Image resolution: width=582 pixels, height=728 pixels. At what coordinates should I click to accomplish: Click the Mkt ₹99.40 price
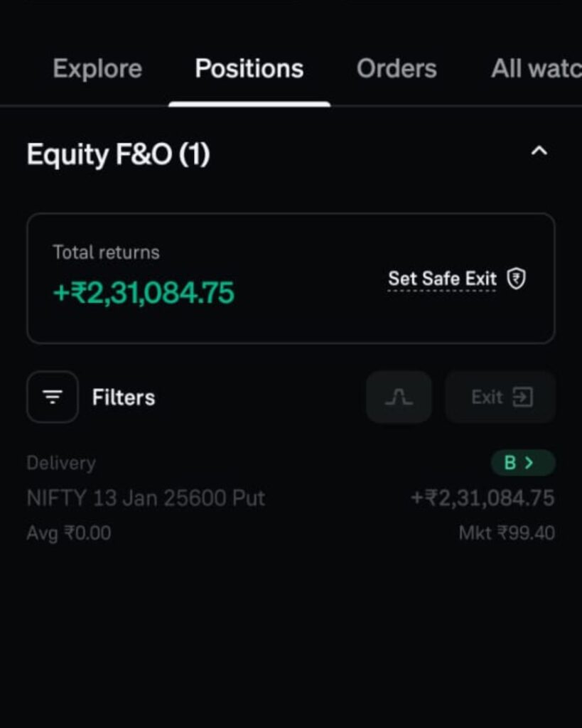507,533
